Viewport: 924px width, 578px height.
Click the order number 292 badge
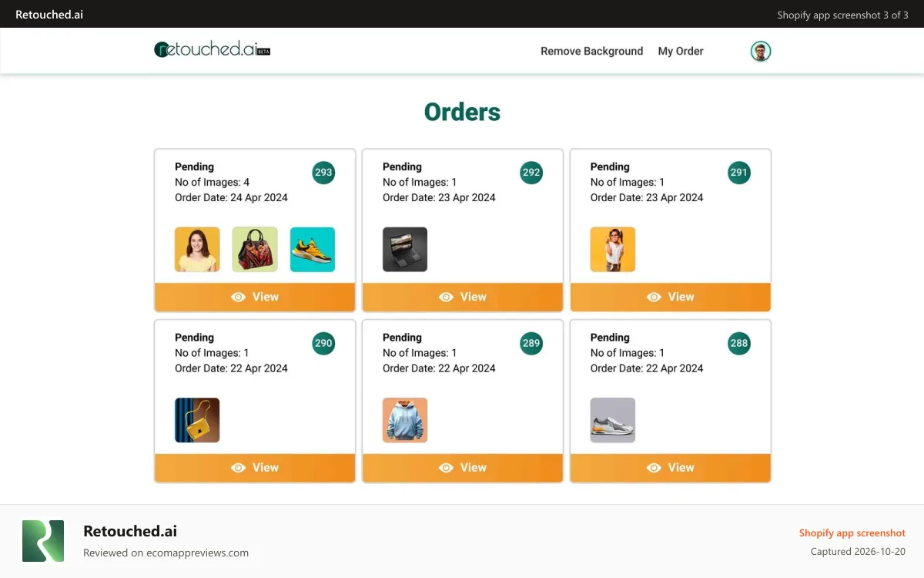[x=531, y=173]
